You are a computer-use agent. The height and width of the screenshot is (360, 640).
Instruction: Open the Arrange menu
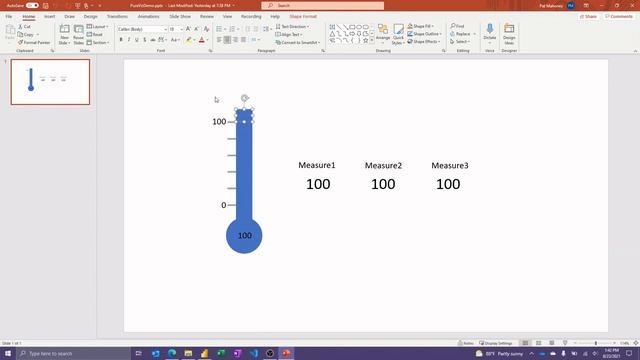pyautogui.click(x=383, y=34)
